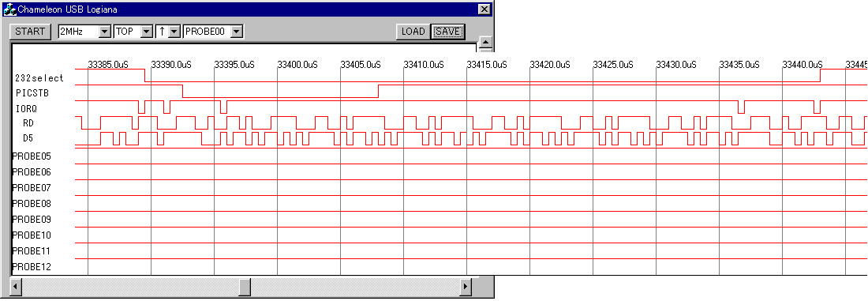868x301 pixels.
Task: Click the horizontal scrollbar thumb
Action: 245,287
